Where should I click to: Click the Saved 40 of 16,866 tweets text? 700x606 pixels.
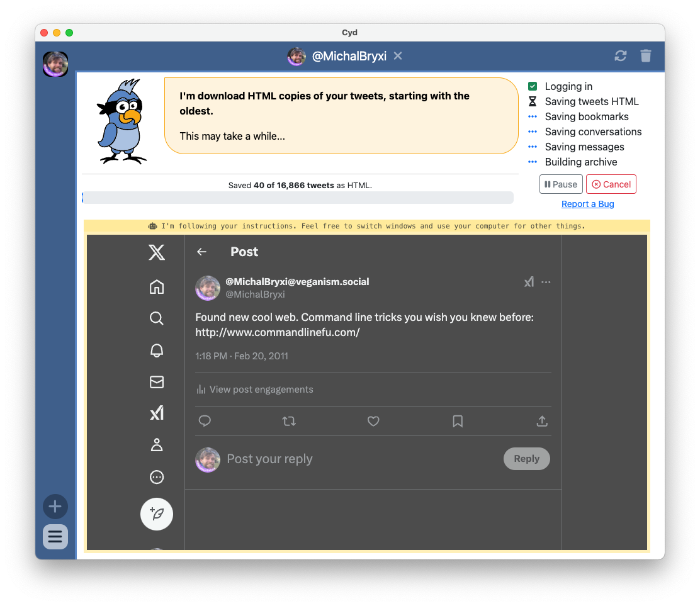coord(300,185)
